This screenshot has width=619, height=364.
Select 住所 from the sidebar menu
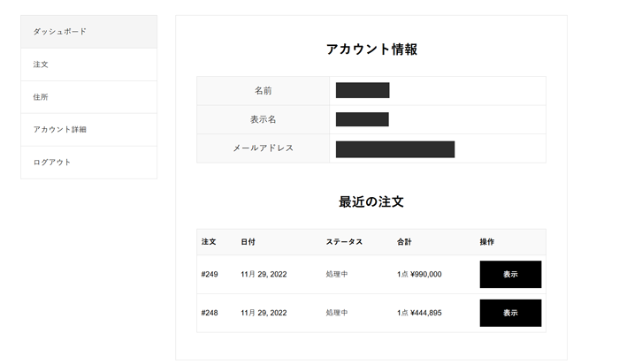pyautogui.click(x=41, y=97)
